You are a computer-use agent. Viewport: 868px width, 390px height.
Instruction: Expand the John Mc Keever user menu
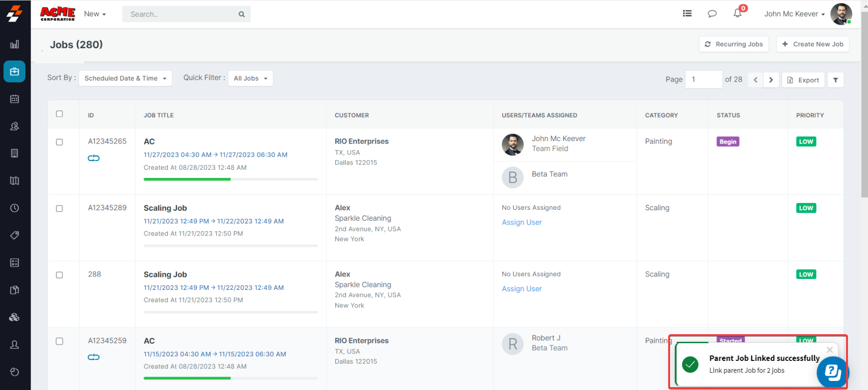pyautogui.click(x=794, y=14)
